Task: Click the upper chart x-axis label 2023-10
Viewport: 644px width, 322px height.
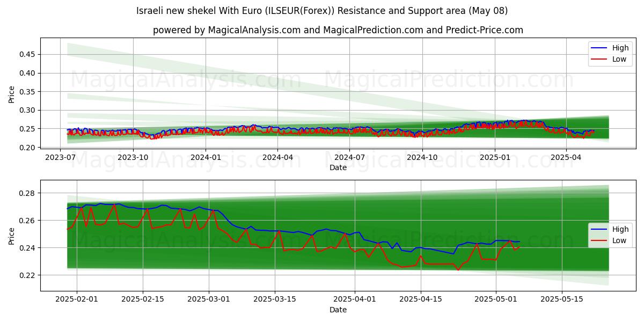Action: (133, 158)
